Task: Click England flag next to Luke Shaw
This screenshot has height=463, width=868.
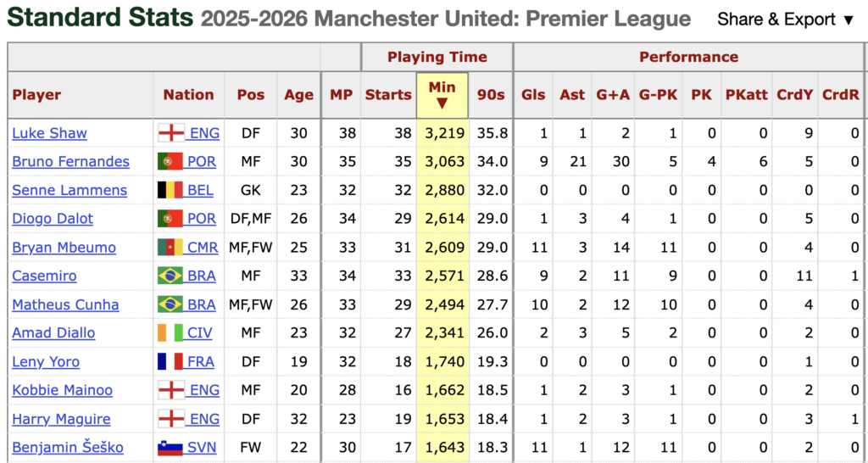Action: [x=171, y=133]
